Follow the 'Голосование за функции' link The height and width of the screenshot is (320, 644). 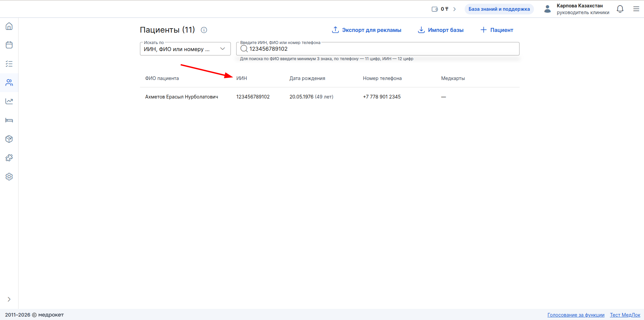(576, 315)
